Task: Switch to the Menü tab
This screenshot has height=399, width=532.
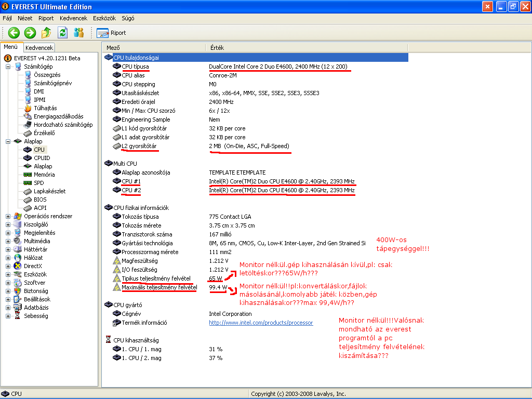Action: (x=11, y=47)
